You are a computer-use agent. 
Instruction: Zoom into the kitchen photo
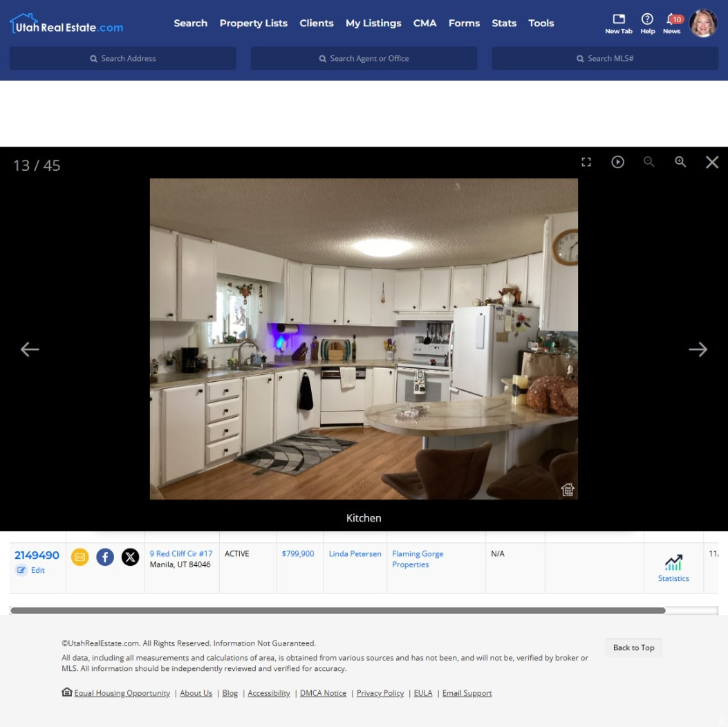click(680, 161)
